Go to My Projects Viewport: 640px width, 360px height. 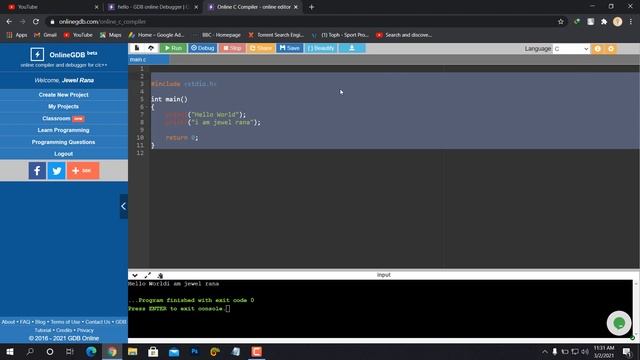64,107
